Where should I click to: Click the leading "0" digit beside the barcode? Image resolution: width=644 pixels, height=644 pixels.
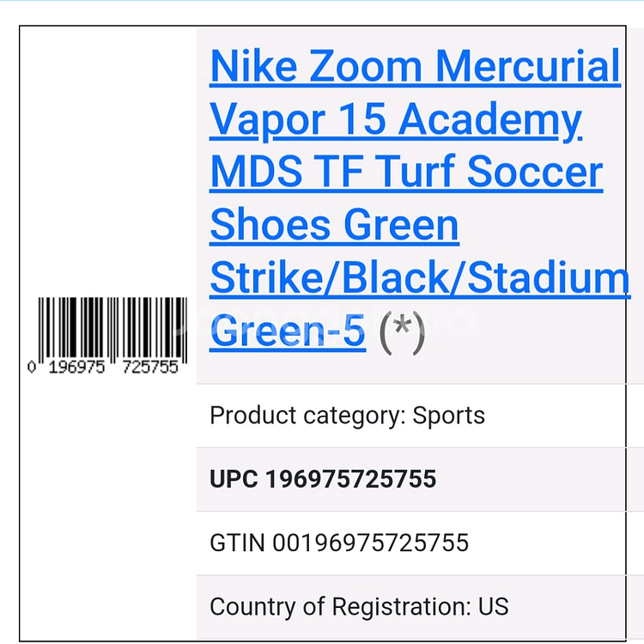point(32,367)
